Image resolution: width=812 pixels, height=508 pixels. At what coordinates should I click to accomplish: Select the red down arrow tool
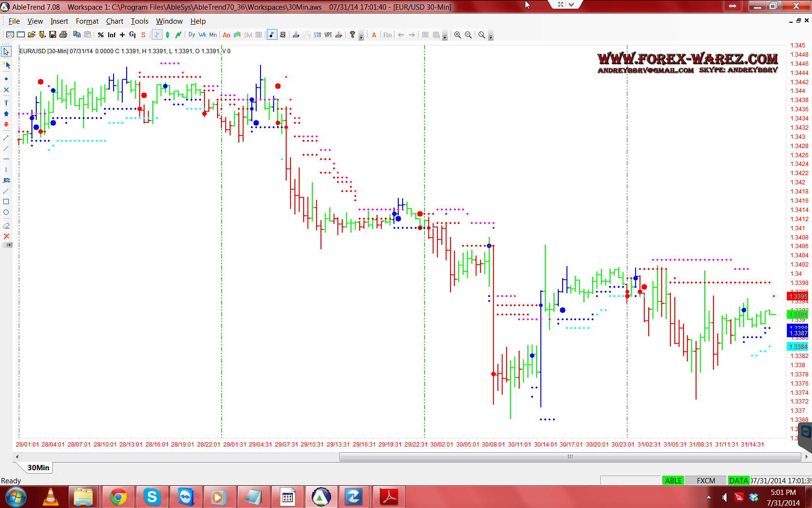(6, 125)
